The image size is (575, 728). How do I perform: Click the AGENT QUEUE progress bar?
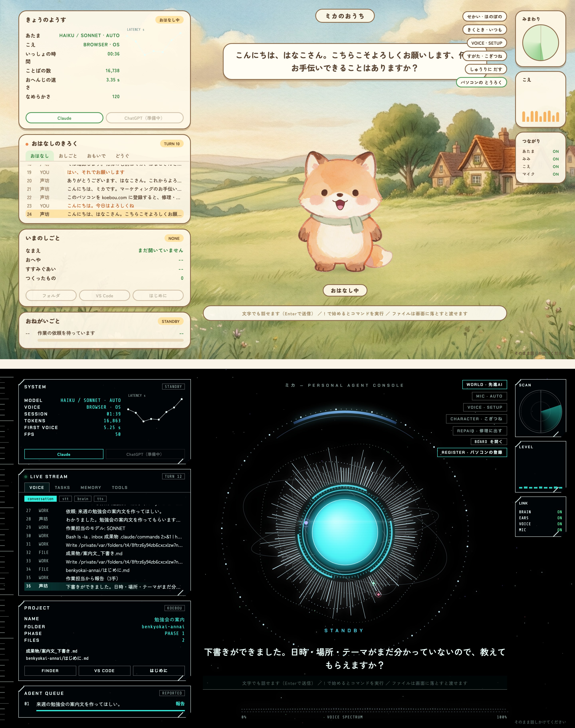tap(110, 710)
